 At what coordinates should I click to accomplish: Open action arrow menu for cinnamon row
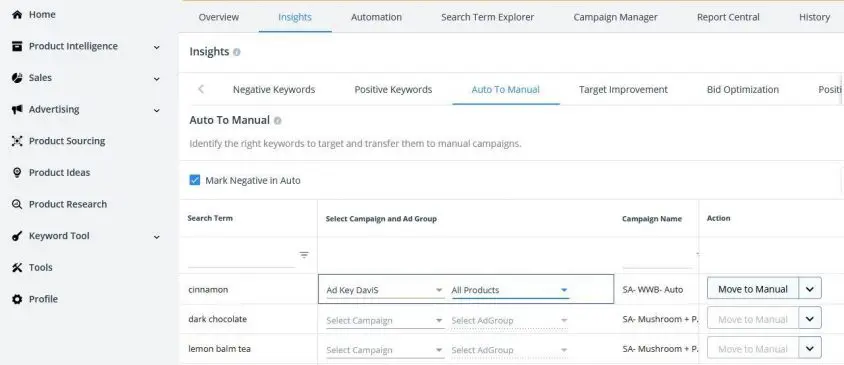click(x=810, y=289)
